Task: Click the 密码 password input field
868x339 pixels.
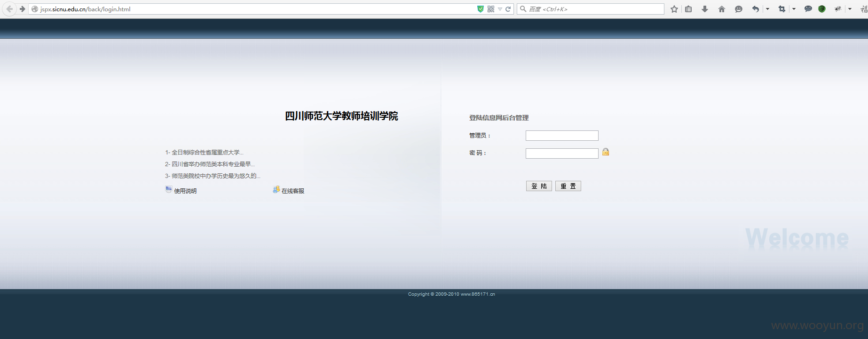Action: (x=562, y=153)
